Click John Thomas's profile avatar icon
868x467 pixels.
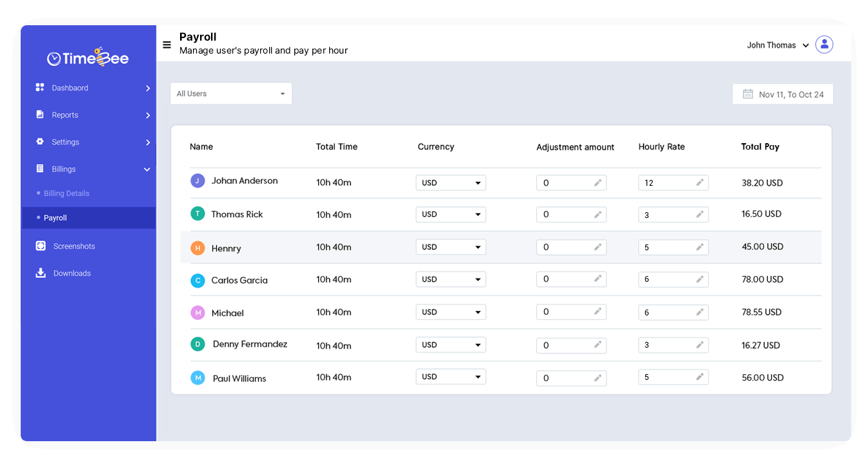824,44
